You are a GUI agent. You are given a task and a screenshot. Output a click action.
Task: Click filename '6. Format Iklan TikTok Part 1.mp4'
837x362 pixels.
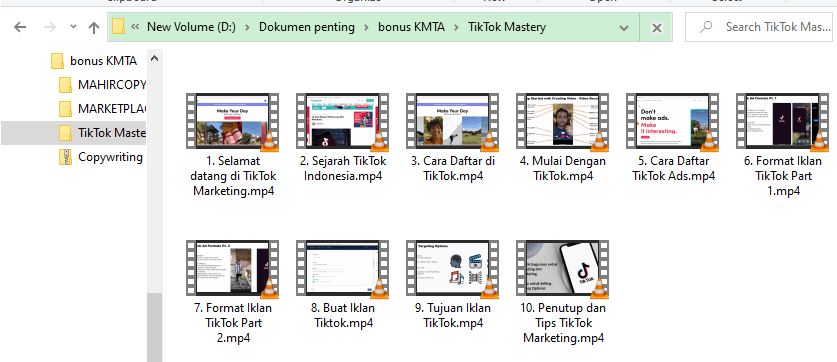point(784,176)
